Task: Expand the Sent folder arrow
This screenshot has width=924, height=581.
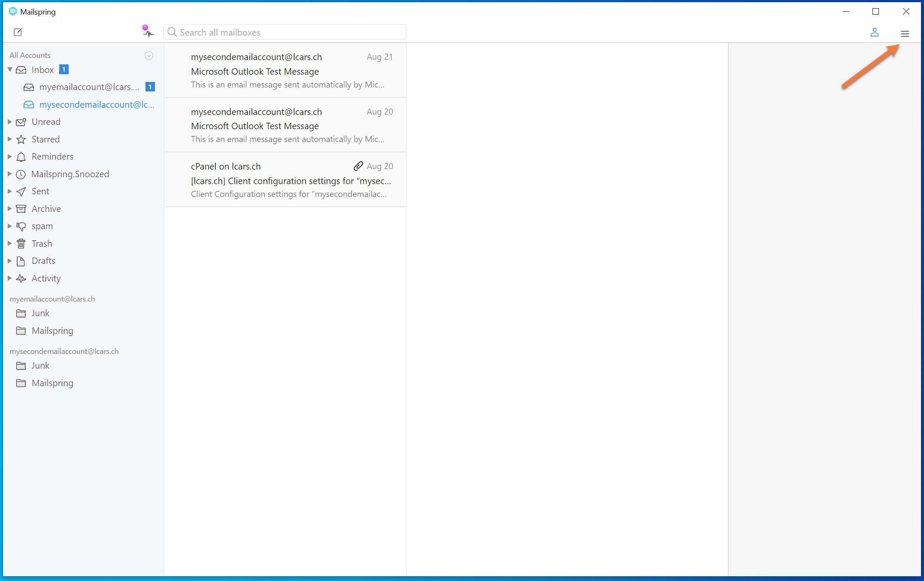Action: 9,191
